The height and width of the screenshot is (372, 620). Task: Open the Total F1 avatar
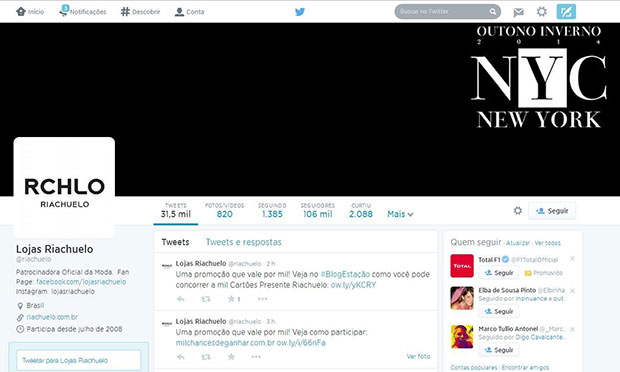click(x=462, y=266)
